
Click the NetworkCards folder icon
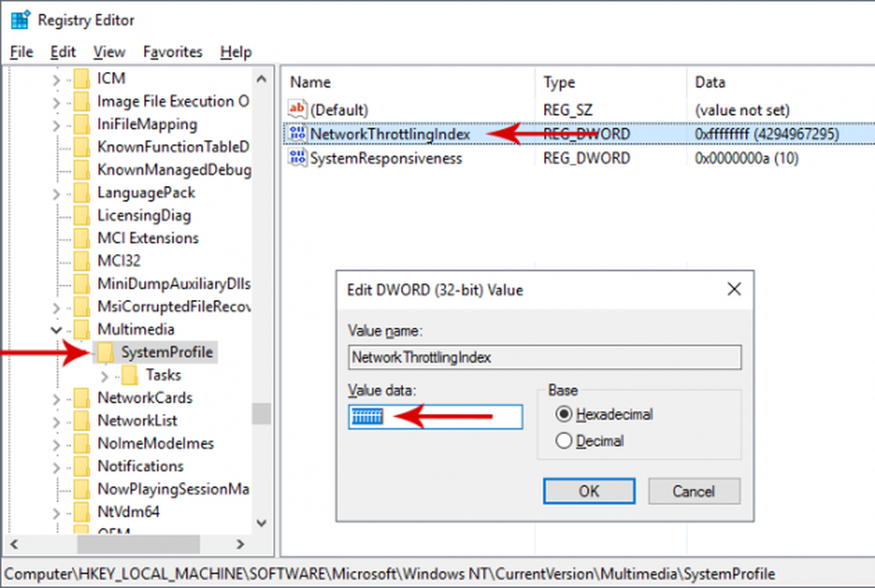(82, 398)
